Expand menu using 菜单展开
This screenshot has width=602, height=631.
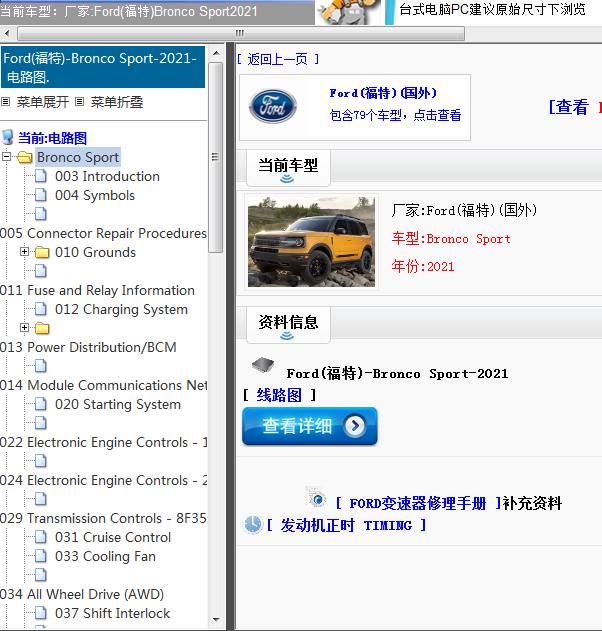coord(43,102)
